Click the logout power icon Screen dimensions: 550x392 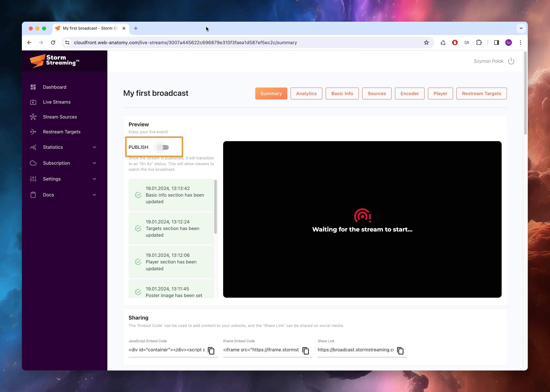[511, 61]
